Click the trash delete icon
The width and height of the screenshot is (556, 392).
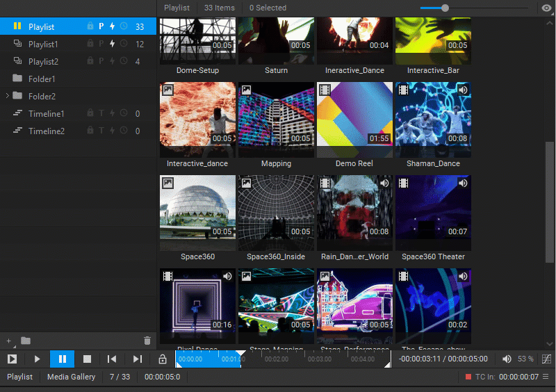[147, 341]
